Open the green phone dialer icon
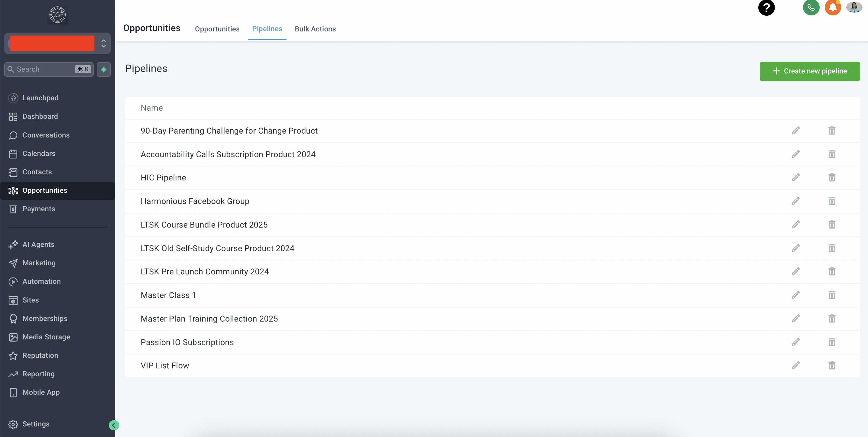Image resolution: width=868 pixels, height=437 pixels. (811, 8)
